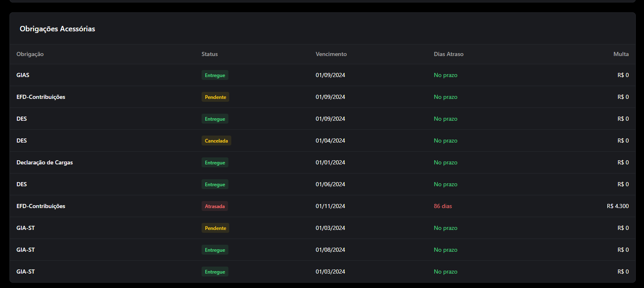Select the 01/08/2024 due date cell
This screenshot has width=644, height=288.
tap(330, 250)
